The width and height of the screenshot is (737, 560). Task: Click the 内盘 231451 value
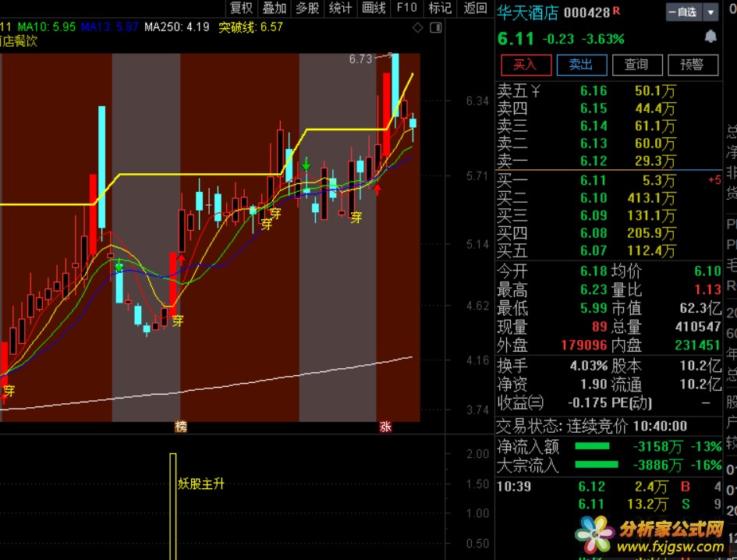(699, 345)
